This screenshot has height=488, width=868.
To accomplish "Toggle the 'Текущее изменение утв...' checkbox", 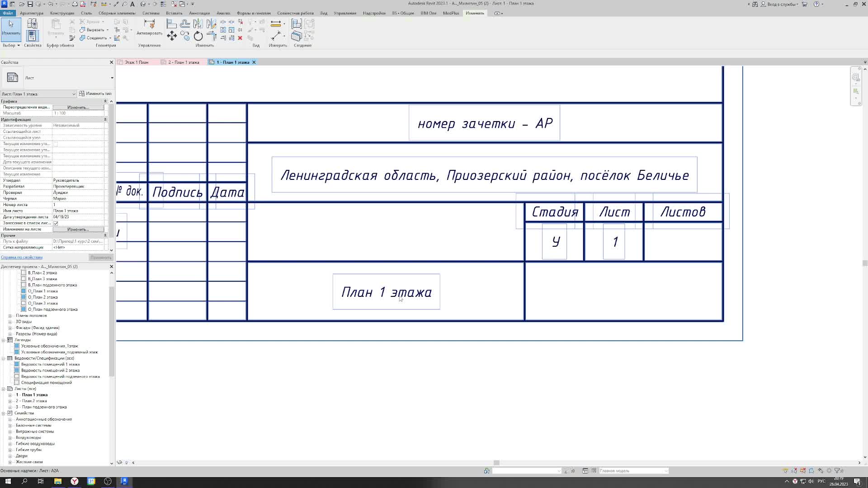I will point(56,144).
